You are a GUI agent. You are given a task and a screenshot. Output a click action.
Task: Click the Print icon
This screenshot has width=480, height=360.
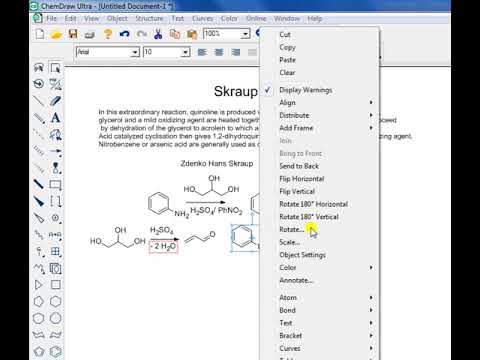[89, 34]
